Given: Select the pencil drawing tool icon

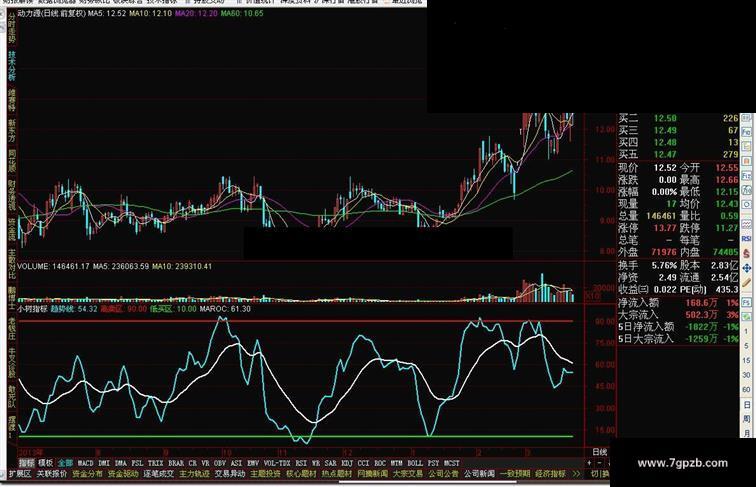Looking at the screenshot, I should [746, 283].
